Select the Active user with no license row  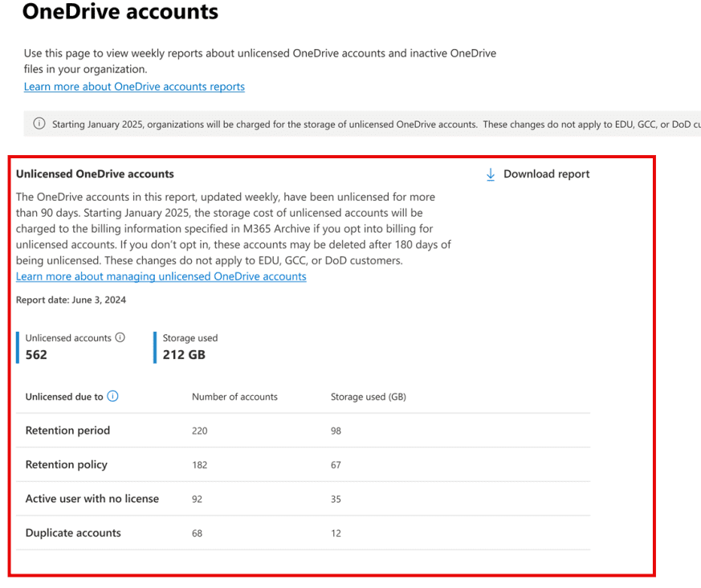pos(303,499)
